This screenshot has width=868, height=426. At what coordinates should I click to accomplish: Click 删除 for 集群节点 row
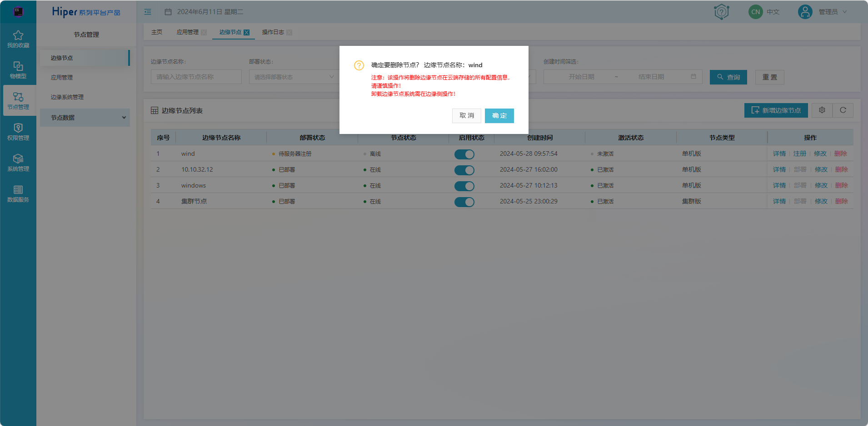click(x=841, y=202)
